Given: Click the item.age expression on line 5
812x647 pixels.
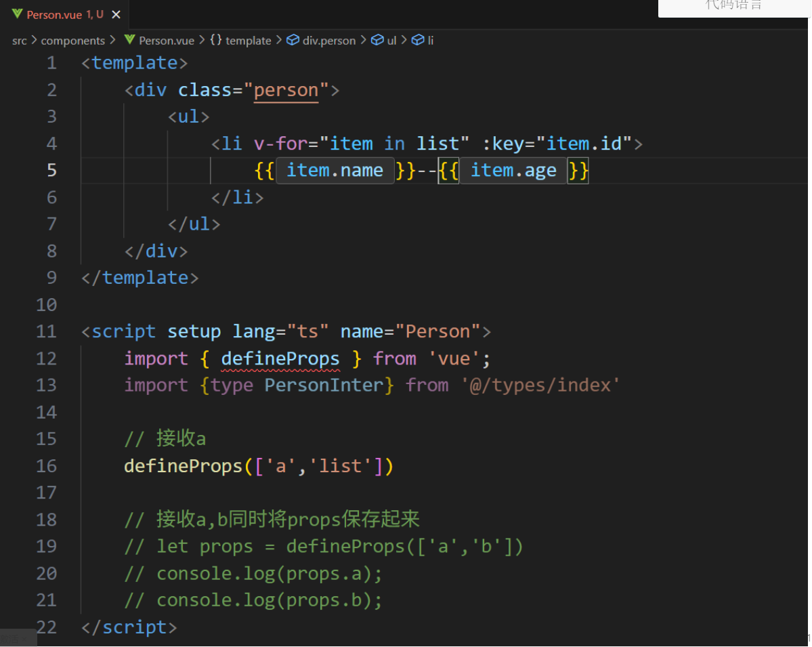Looking at the screenshot, I should 514,171.
